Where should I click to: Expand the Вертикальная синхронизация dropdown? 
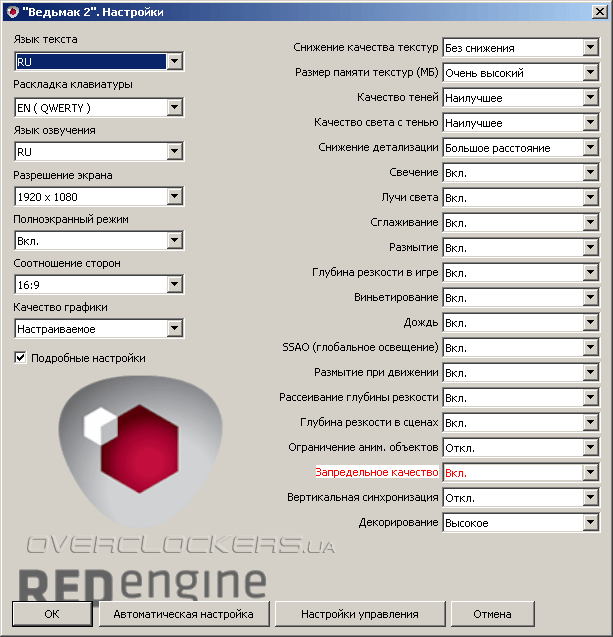521,498
